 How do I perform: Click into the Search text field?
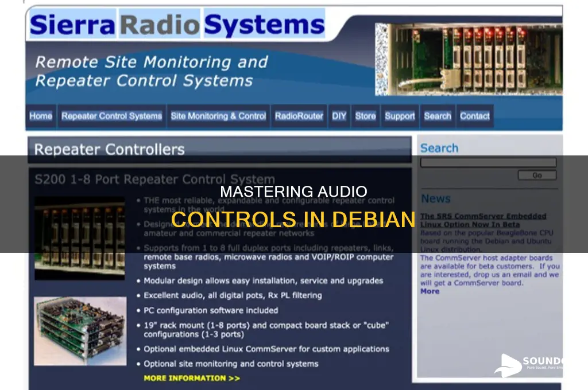(488, 162)
